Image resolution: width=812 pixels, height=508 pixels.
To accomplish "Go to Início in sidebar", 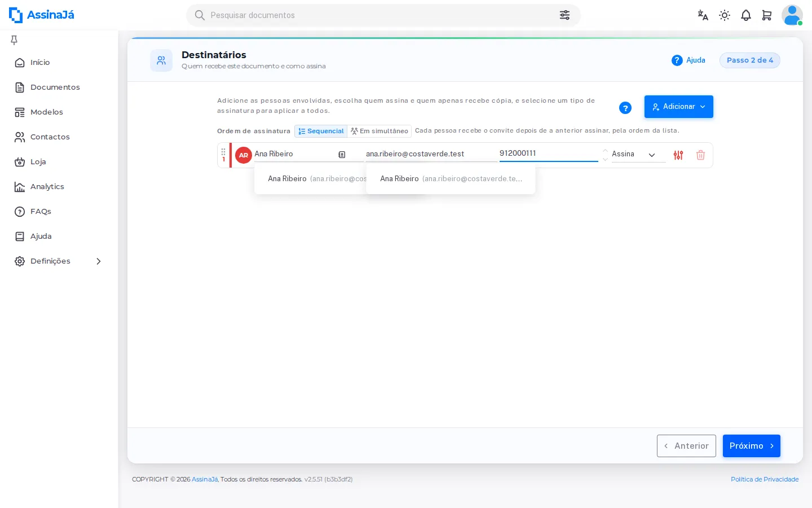I will point(59,63).
